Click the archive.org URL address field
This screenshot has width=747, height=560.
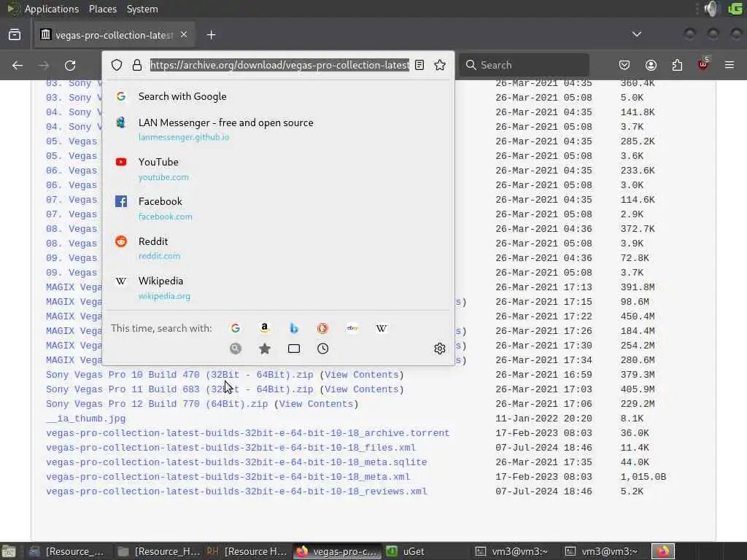(279, 65)
